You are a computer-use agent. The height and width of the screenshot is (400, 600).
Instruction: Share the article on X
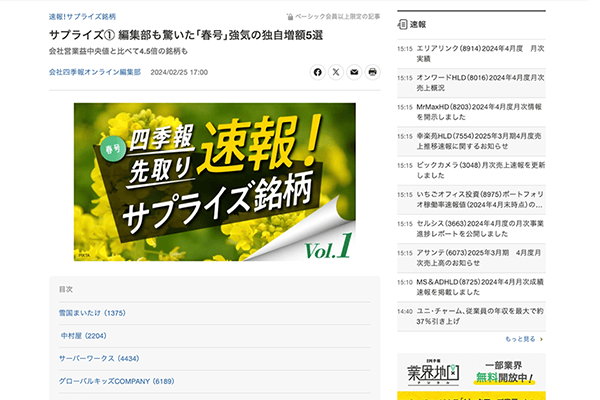(x=336, y=72)
